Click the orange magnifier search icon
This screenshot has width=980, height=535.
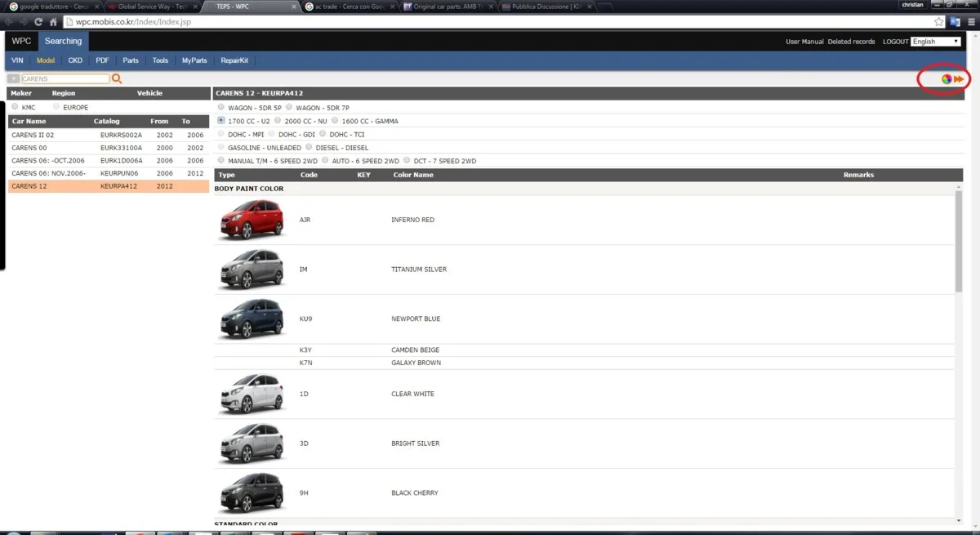click(x=117, y=79)
